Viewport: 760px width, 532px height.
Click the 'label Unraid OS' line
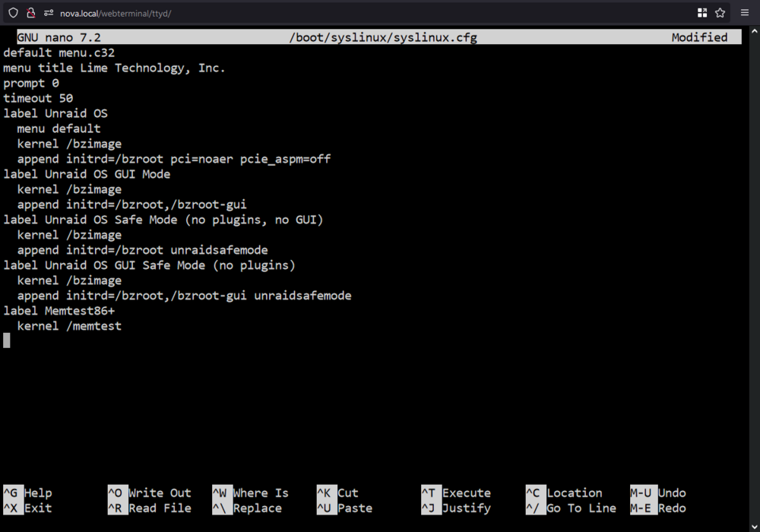[x=55, y=113]
